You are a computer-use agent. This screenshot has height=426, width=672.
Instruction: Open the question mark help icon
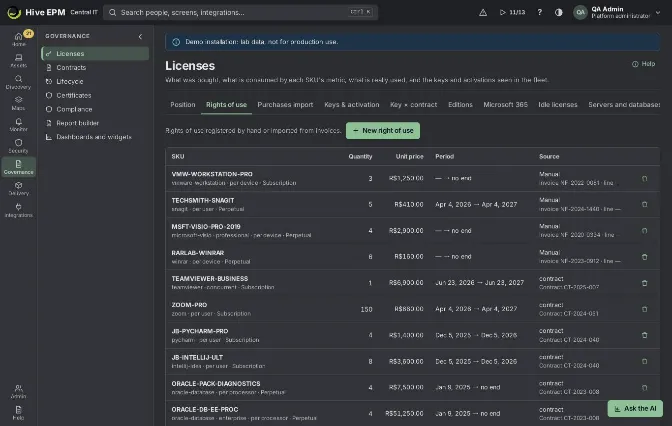540,12
